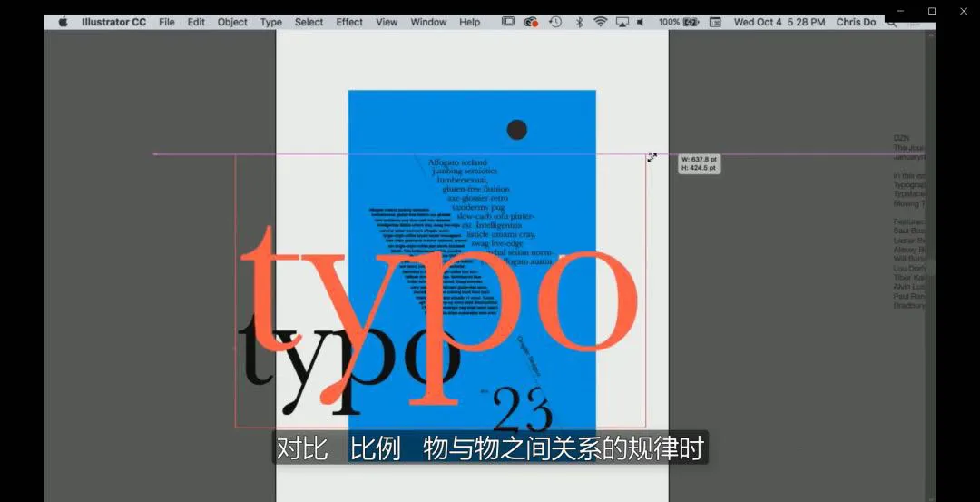The image size is (980, 502).
Task: Open the Type menu
Action: (x=270, y=22)
